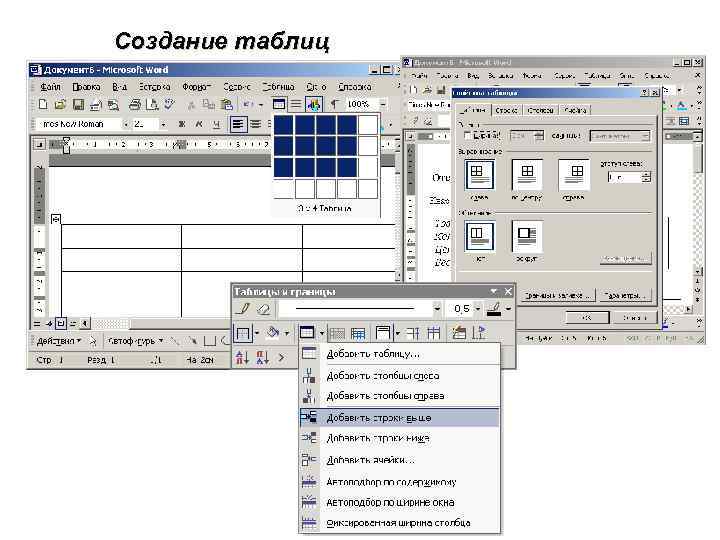Choose Добавить строки выше menu item
The height and width of the screenshot is (540, 720).
pyautogui.click(x=399, y=418)
